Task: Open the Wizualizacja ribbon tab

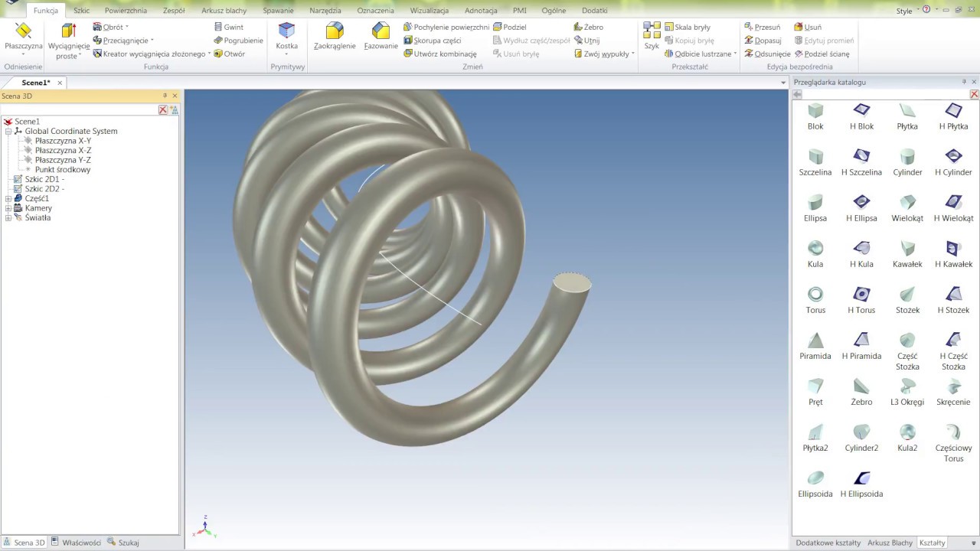Action: point(430,11)
